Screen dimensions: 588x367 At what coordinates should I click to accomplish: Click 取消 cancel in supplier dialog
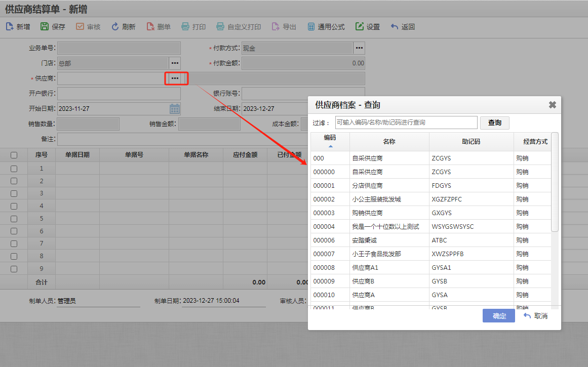[535, 316]
